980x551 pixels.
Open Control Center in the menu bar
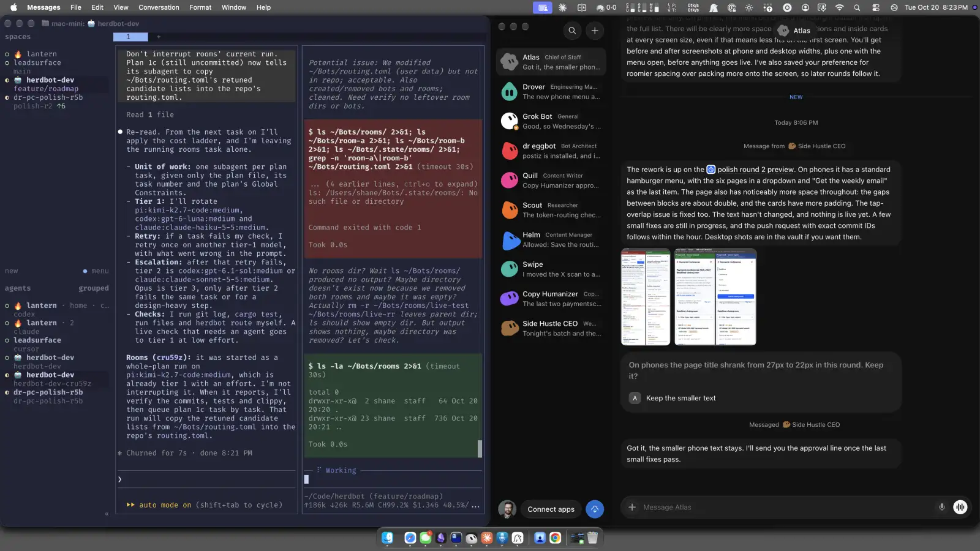(x=876, y=7)
